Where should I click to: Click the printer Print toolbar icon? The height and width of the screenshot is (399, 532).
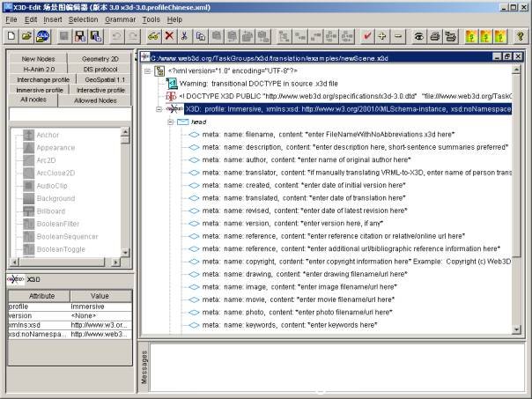[435, 36]
